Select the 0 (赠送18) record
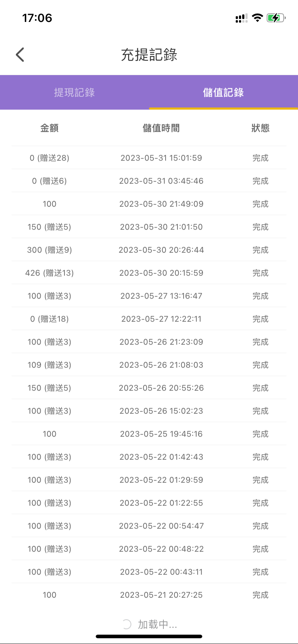The image size is (298, 644). [49, 319]
